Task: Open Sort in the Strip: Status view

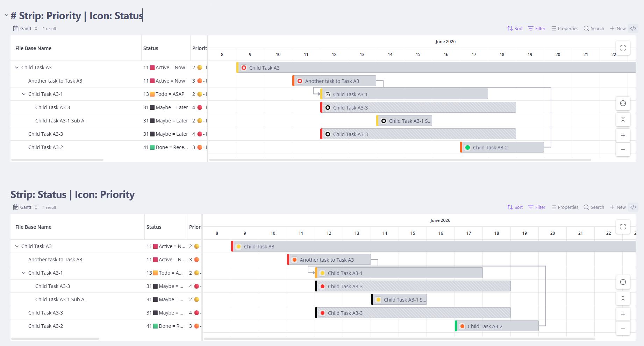Action: (x=515, y=207)
